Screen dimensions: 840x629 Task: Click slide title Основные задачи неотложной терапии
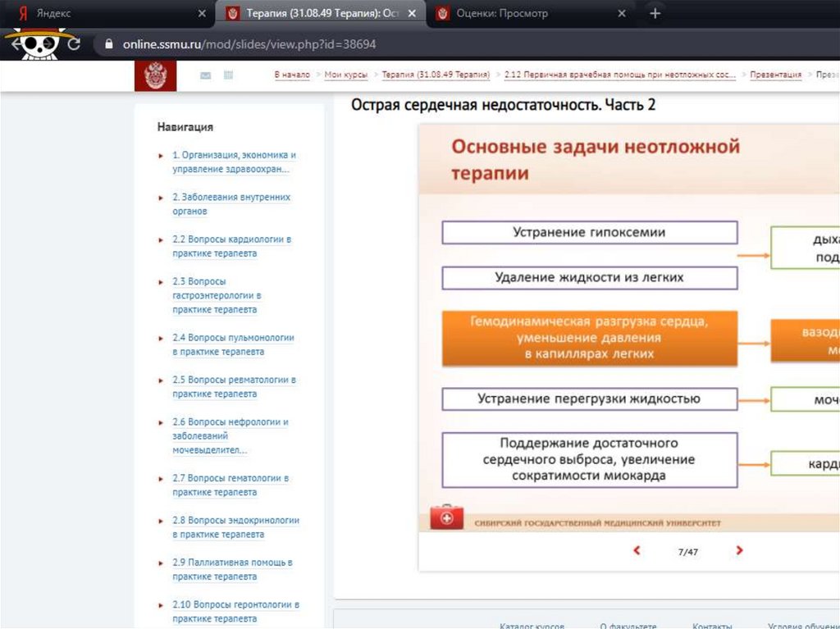[x=596, y=160]
